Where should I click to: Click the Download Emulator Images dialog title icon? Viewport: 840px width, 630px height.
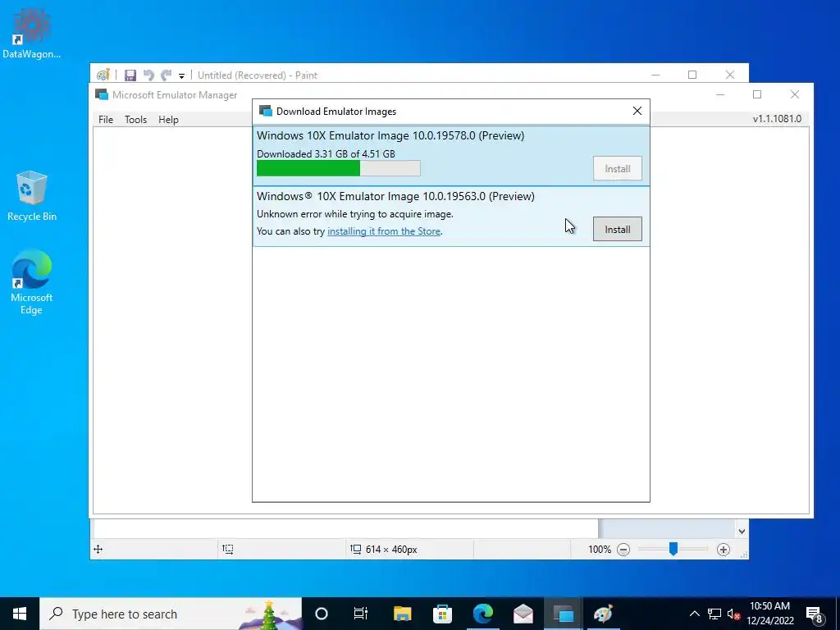coord(265,111)
